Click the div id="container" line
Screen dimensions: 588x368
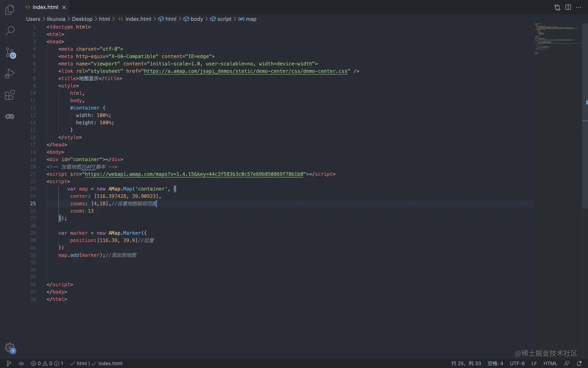pyautogui.click(x=85, y=159)
